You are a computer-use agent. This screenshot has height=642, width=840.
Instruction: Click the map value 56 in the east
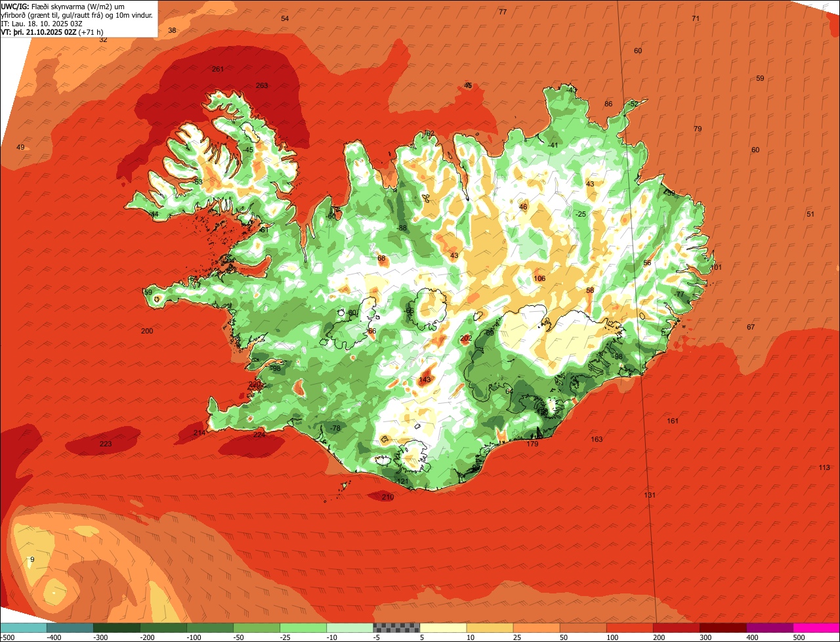click(x=647, y=263)
